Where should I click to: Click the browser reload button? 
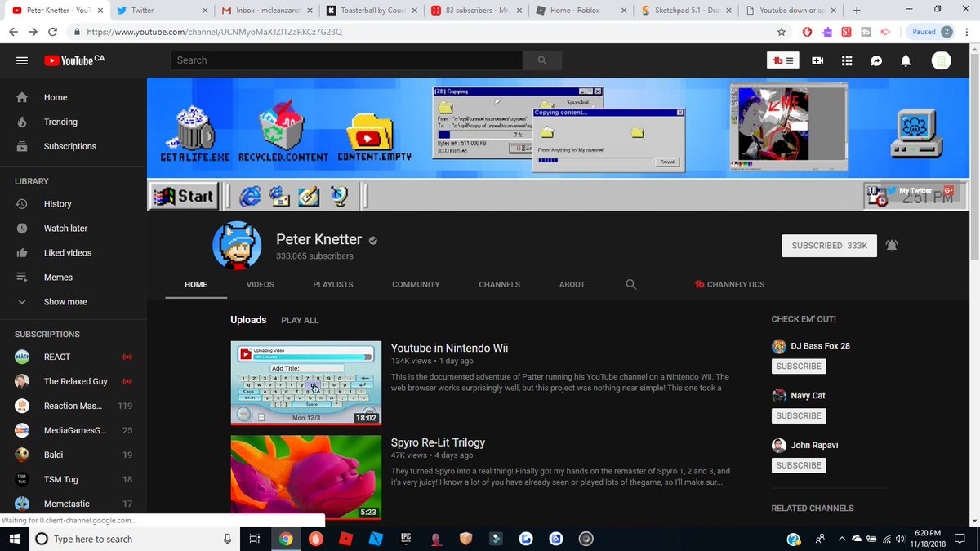pos(53,32)
